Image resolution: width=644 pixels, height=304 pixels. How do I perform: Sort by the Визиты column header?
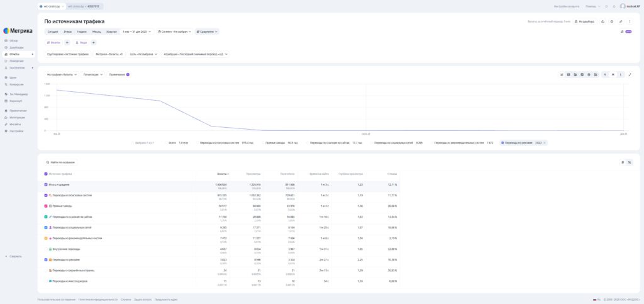pyautogui.click(x=222, y=174)
